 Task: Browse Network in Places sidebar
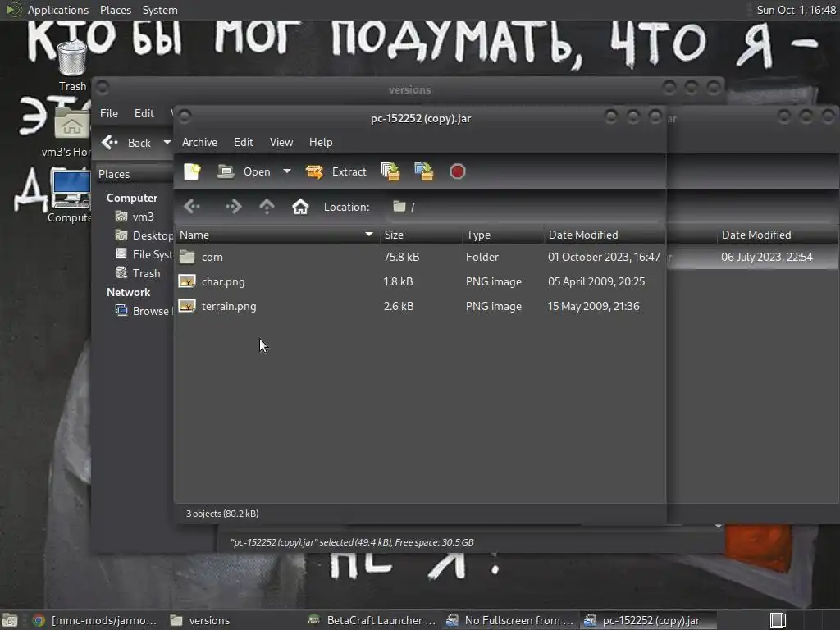(144, 311)
